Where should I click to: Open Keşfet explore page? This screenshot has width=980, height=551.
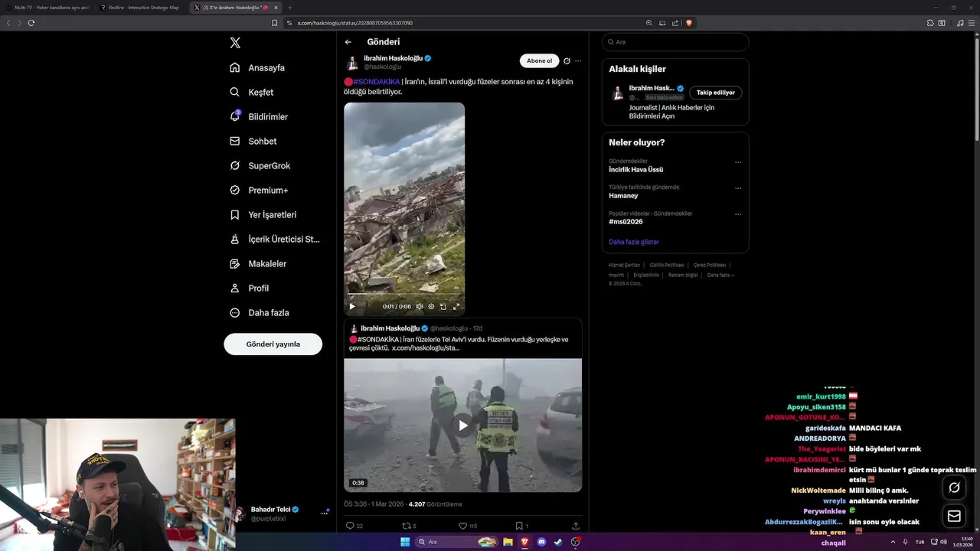tap(251, 92)
